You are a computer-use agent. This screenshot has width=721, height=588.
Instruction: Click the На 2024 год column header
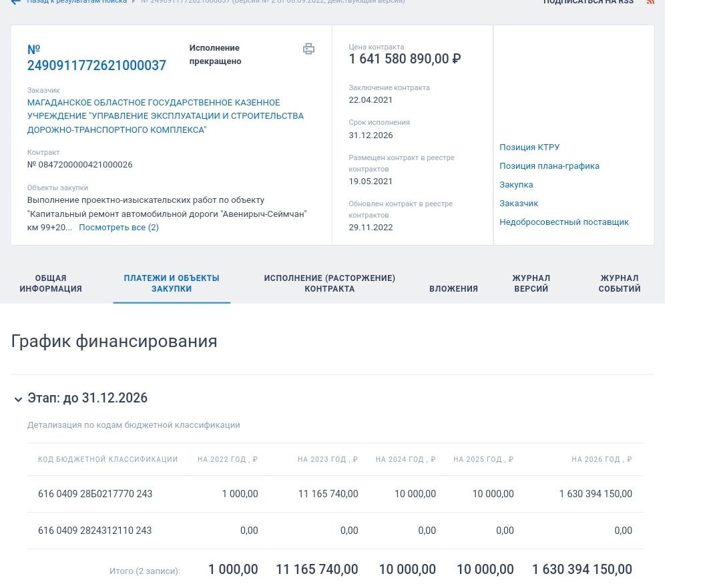click(405, 459)
